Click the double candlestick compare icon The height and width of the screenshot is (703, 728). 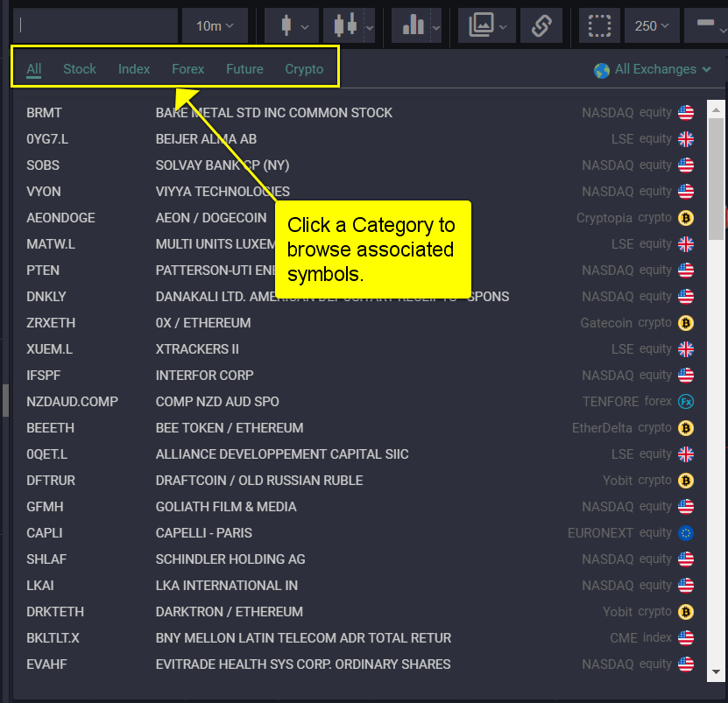point(346,25)
